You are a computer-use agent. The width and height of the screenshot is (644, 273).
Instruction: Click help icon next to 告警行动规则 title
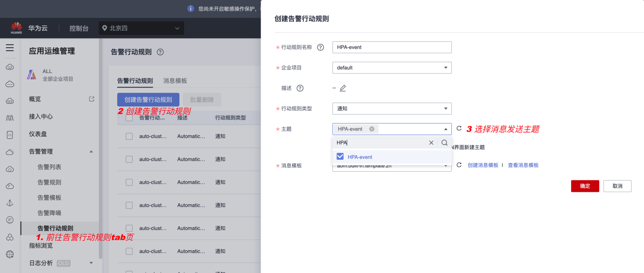160,52
